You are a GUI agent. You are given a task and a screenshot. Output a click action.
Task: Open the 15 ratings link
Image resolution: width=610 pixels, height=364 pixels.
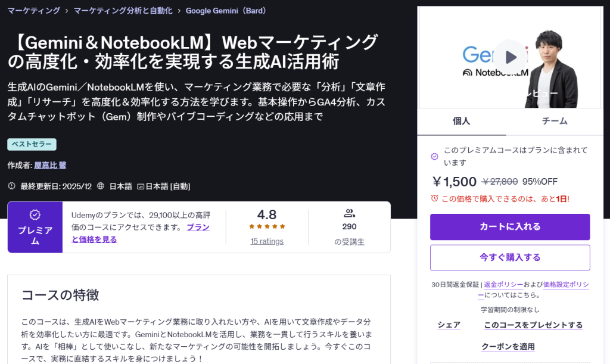[267, 241]
